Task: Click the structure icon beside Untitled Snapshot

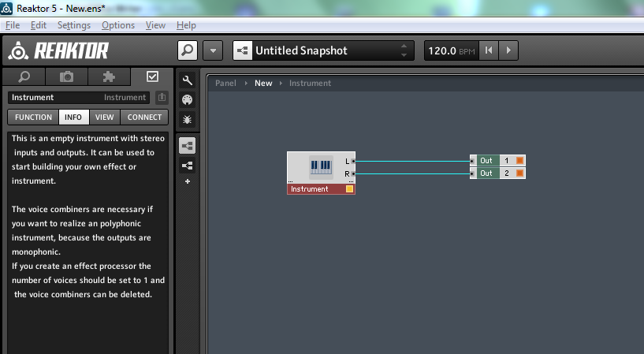Action: pyautogui.click(x=242, y=50)
